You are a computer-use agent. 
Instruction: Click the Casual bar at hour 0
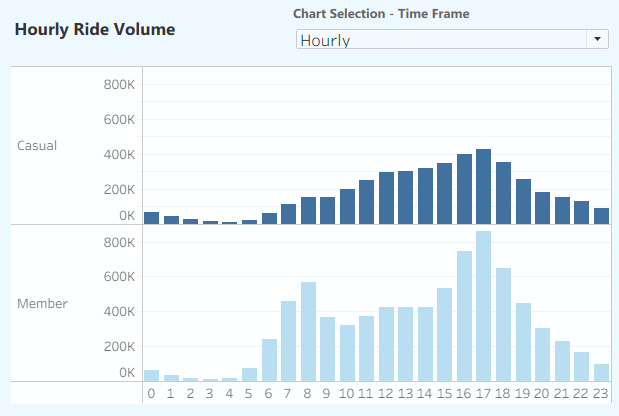[x=152, y=218]
